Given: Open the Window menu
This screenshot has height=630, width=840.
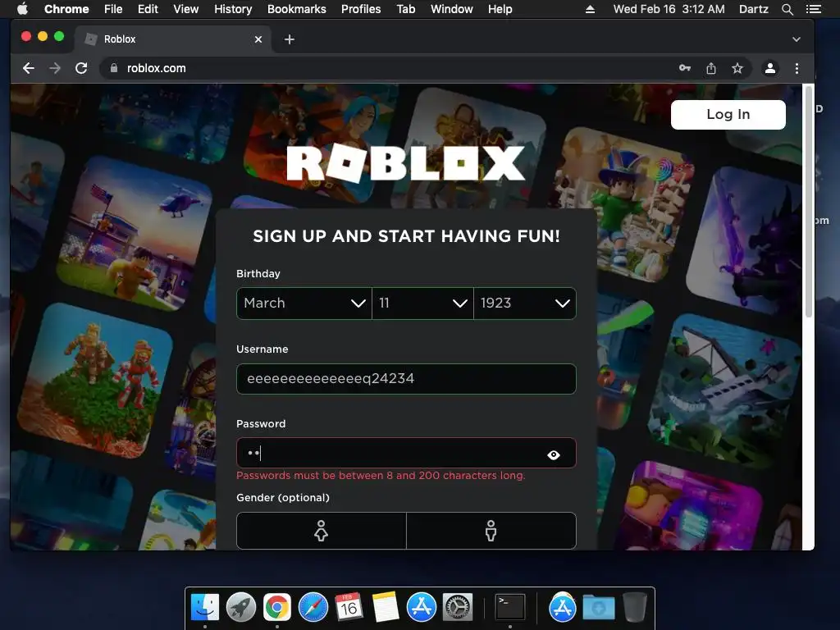Looking at the screenshot, I should point(452,9).
